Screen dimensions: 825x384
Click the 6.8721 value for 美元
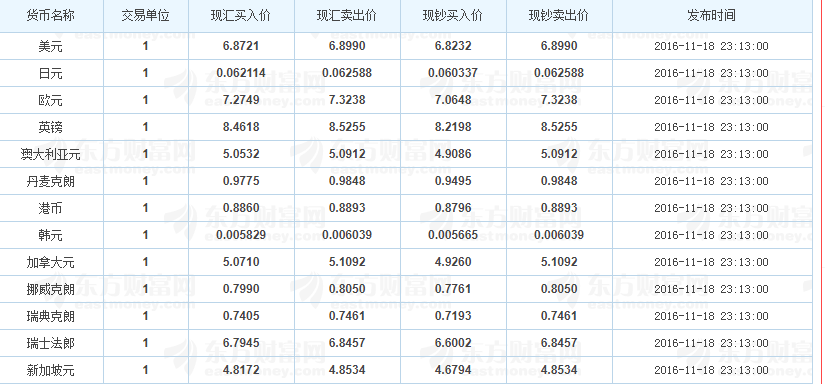tap(241, 46)
